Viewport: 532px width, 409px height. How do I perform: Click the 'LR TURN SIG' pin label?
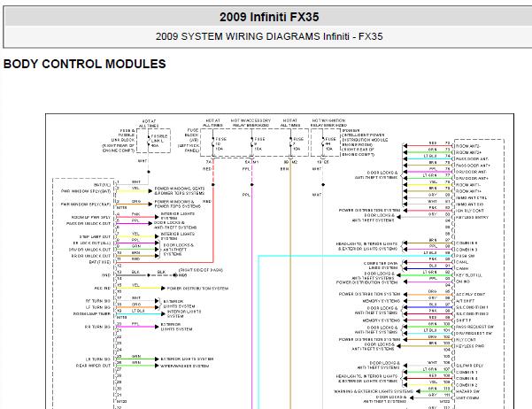pos(98,359)
